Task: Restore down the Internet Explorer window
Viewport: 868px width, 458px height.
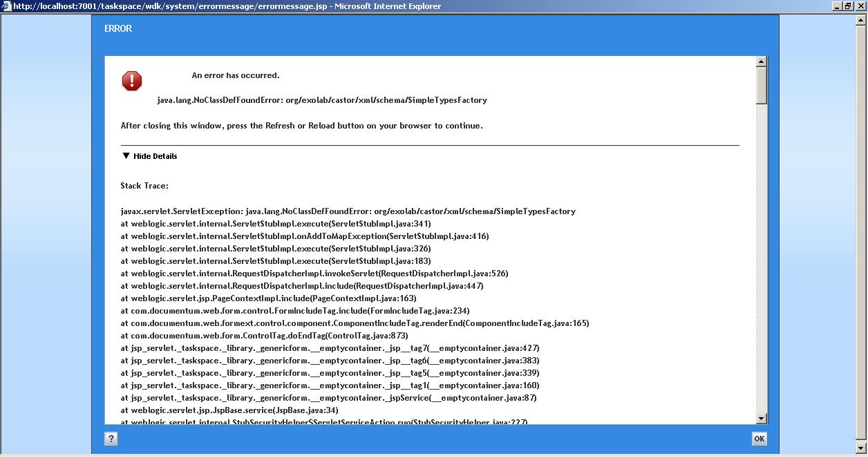Action: [x=847, y=6]
